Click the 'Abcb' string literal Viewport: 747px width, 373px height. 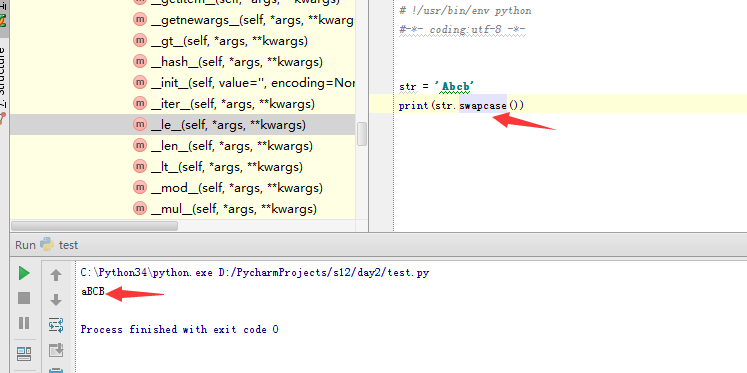click(454, 87)
